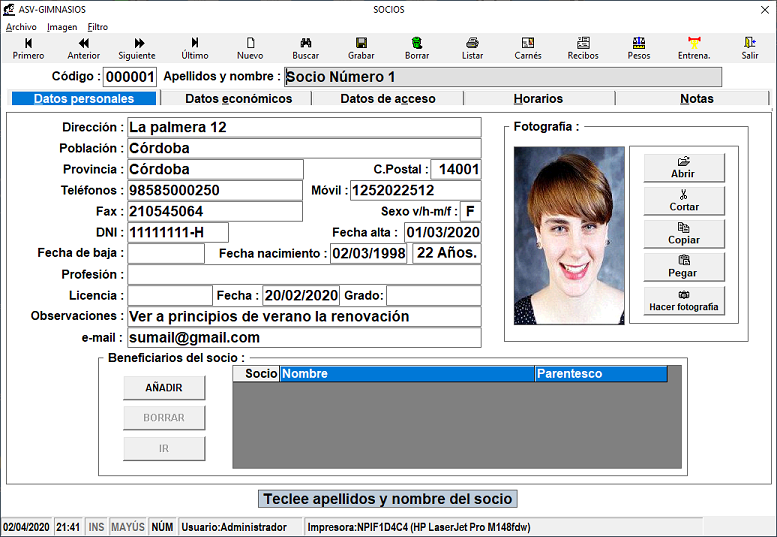Open the Filtro menu
Viewport: 777px width, 537px height.
[98, 27]
